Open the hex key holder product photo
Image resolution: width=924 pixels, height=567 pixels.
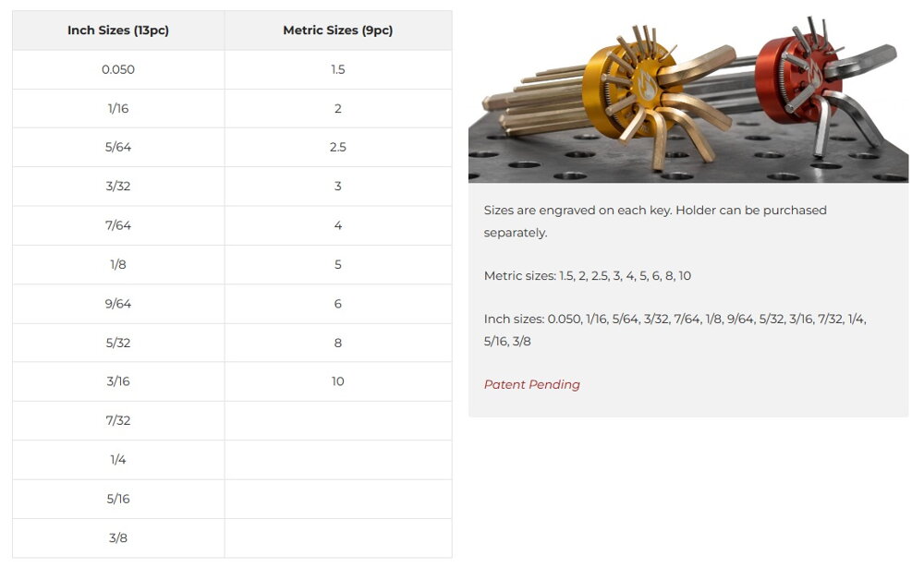tap(688, 97)
